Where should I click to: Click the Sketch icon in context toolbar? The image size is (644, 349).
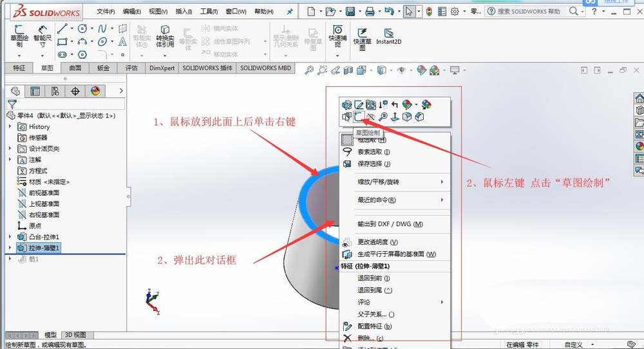click(x=359, y=117)
